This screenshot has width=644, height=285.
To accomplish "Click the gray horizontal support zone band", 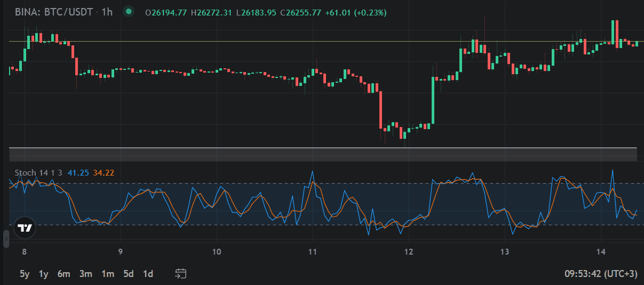I will (323, 154).
